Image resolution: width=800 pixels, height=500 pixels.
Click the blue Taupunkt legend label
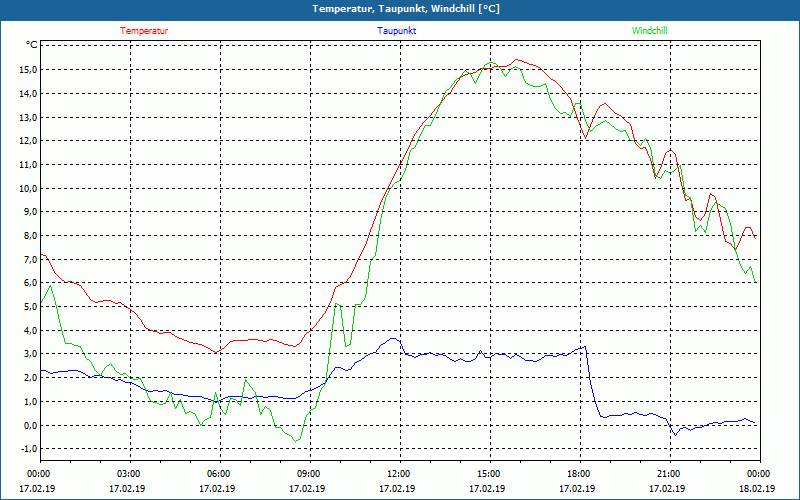396,31
